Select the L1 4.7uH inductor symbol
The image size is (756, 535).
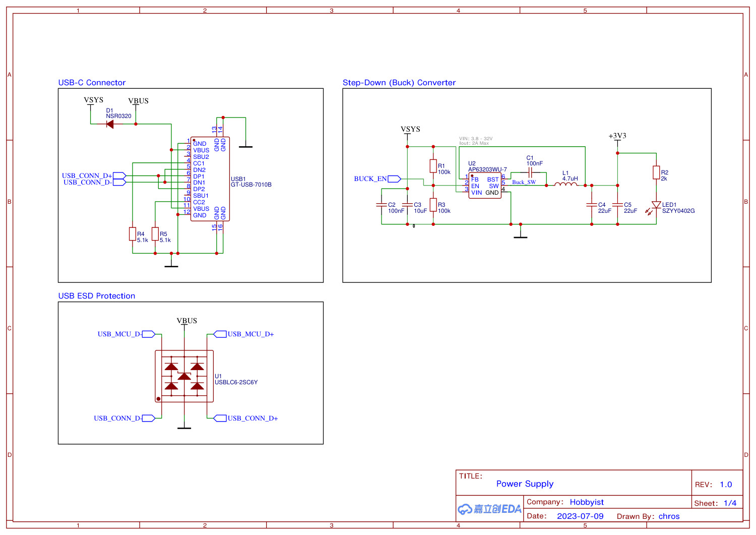tap(565, 184)
